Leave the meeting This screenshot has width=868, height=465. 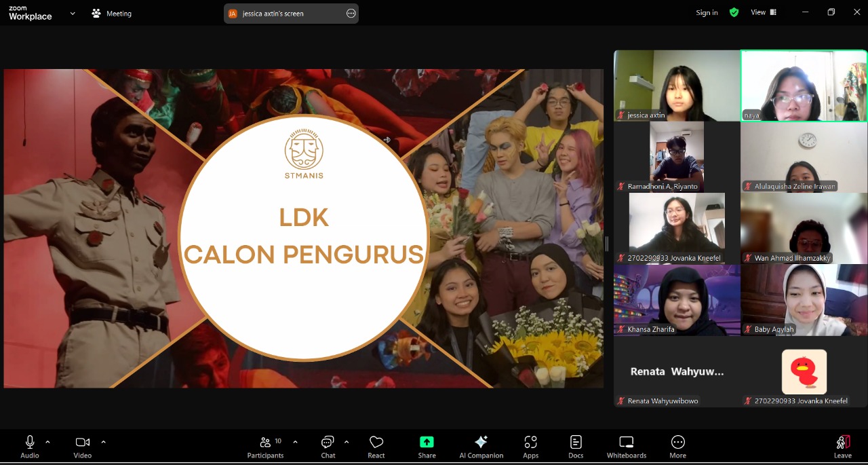click(x=843, y=447)
